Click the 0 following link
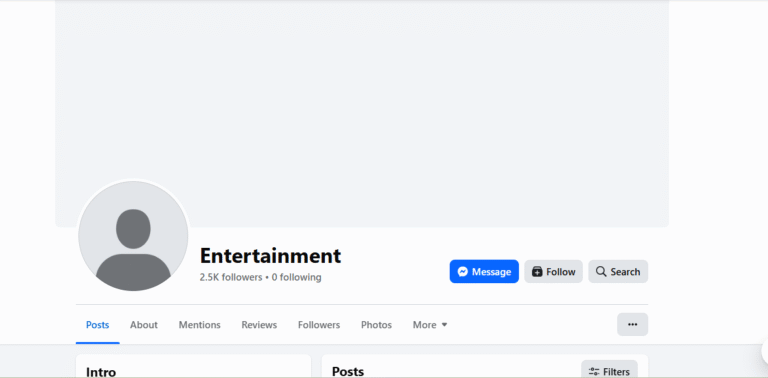This screenshot has width=768, height=378. pyautogui.click(x=296, y=277)
